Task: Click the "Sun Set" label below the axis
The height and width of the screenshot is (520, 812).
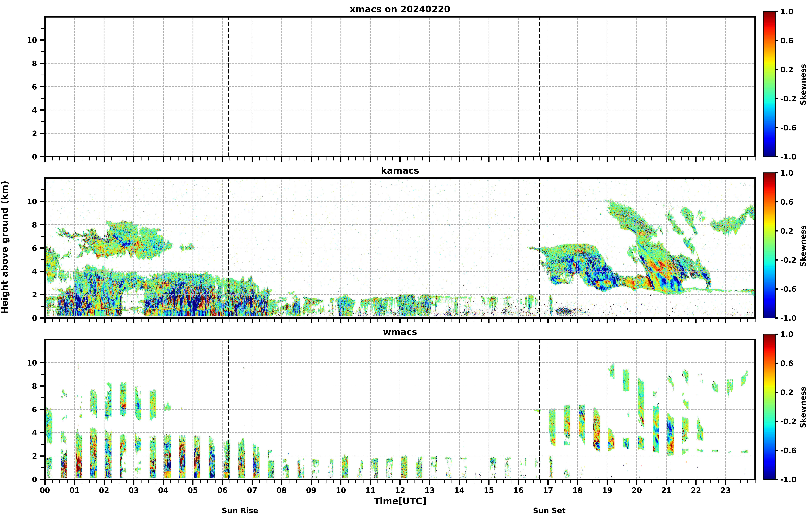Action: pos(549,511)
